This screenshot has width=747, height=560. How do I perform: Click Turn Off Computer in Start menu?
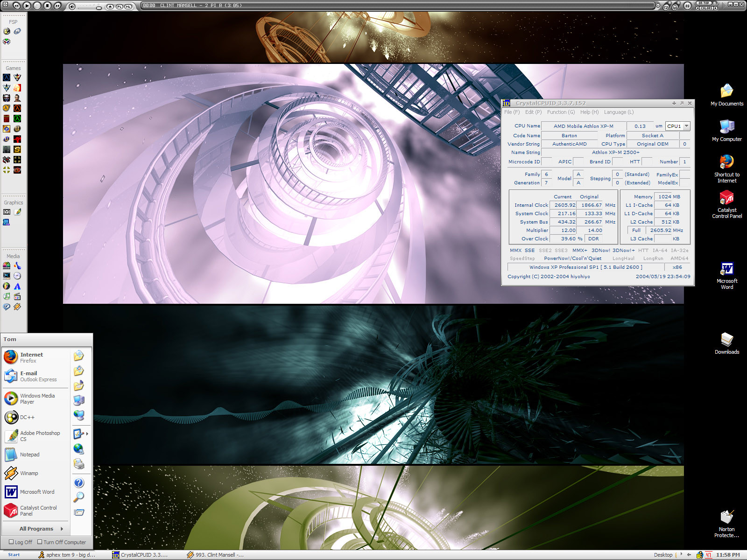point(62,542)
